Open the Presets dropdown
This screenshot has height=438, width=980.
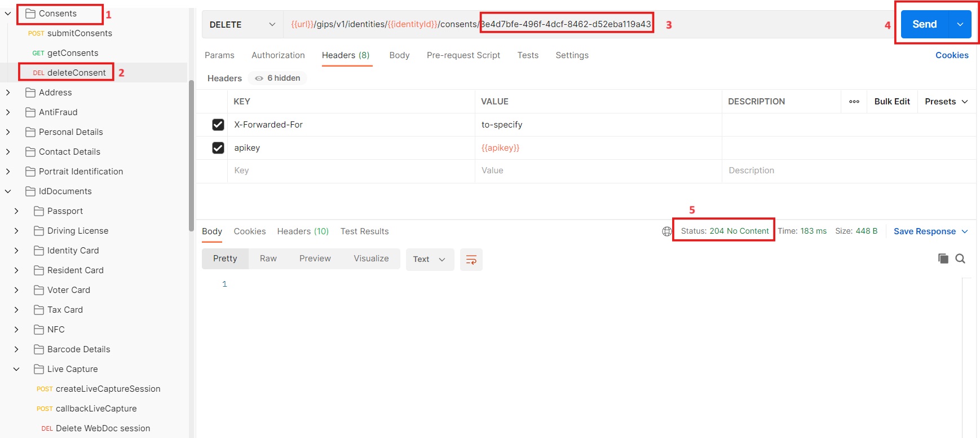coord(947,102)
